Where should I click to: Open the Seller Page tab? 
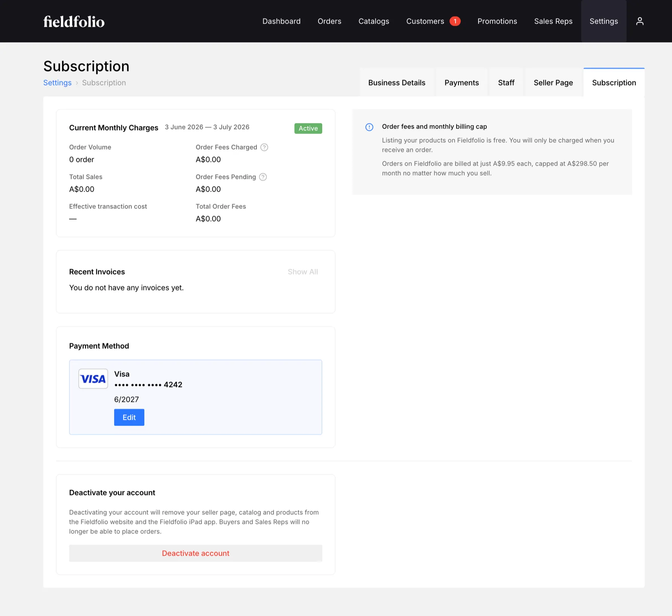553,83
